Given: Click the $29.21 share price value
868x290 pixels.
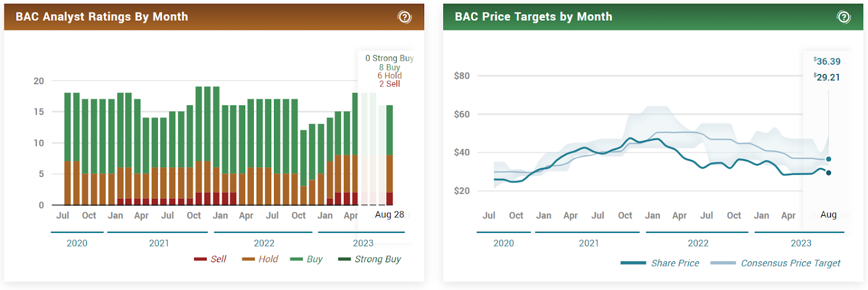Looking at the screenshot, I should [827, 77].
